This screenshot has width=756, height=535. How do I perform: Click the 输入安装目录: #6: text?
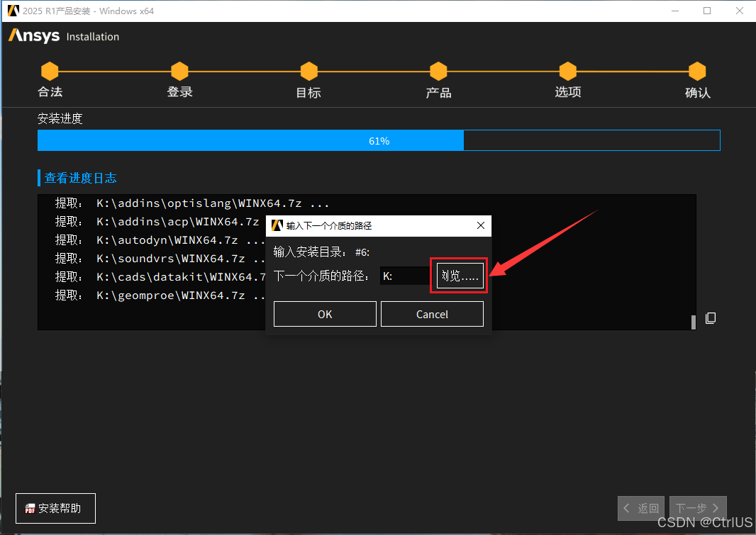pyautogui.click(x=321, y=252)
